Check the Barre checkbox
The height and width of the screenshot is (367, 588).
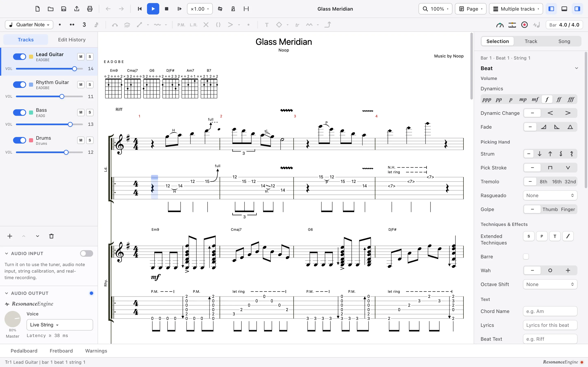(526, 256)
